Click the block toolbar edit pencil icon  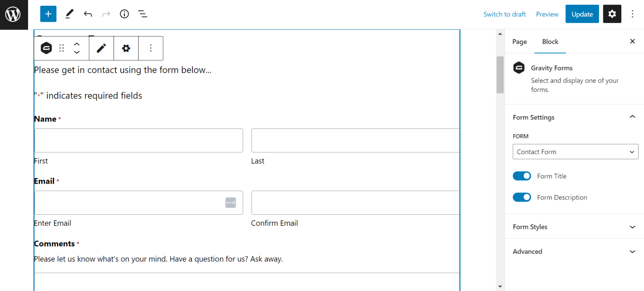(101, 48)
